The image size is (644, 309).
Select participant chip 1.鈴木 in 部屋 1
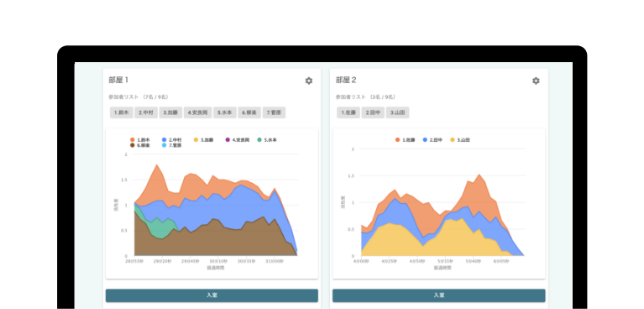pyautogui.click(x=122, y=113)
